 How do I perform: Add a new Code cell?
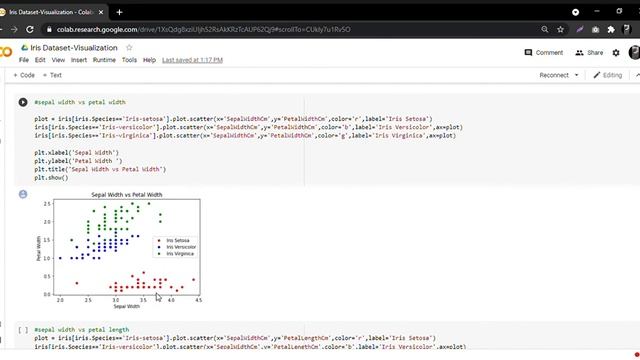24,75
